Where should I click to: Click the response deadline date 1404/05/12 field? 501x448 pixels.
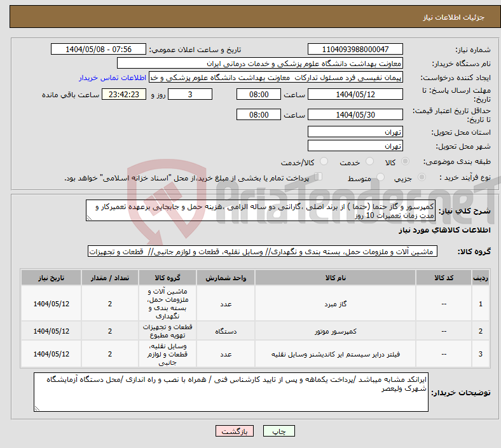coord(355,94)
